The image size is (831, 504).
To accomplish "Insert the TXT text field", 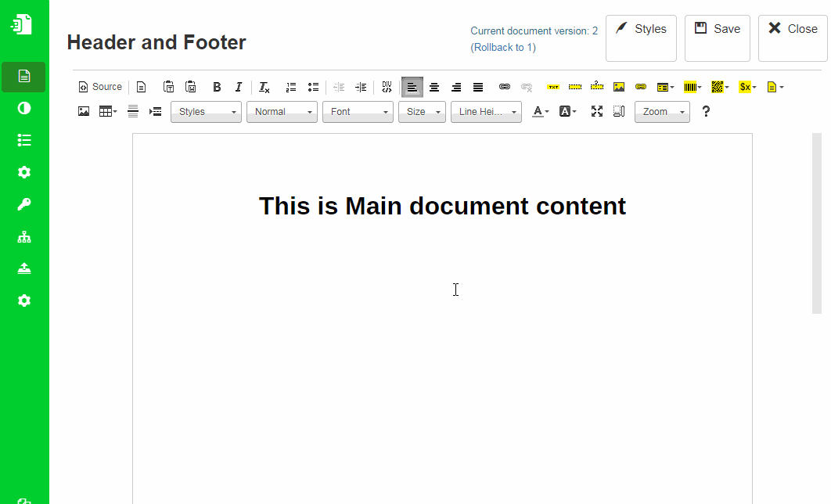I will (553, 87).
